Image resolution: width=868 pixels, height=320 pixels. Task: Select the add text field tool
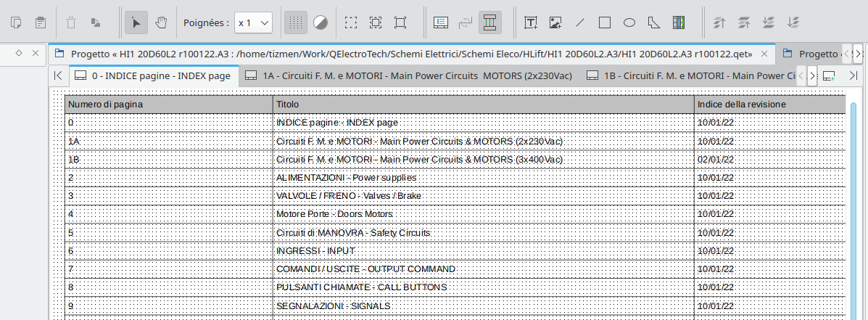point(531,22)
